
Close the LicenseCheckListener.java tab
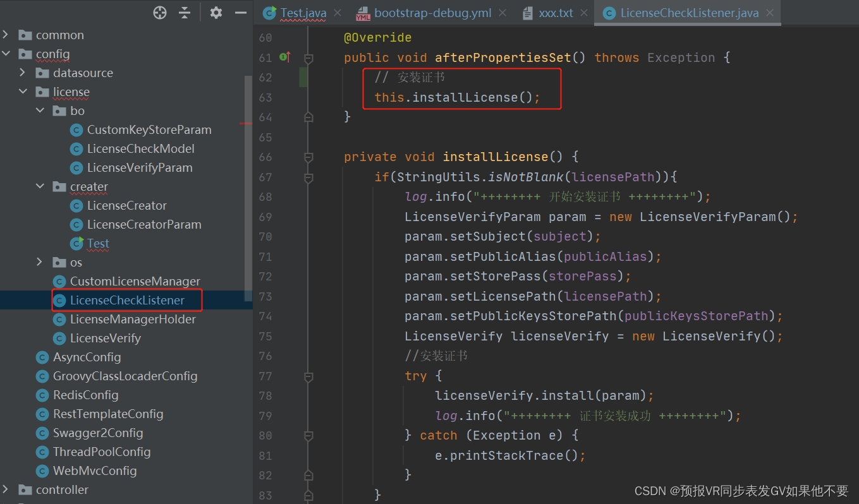(770, 11)
